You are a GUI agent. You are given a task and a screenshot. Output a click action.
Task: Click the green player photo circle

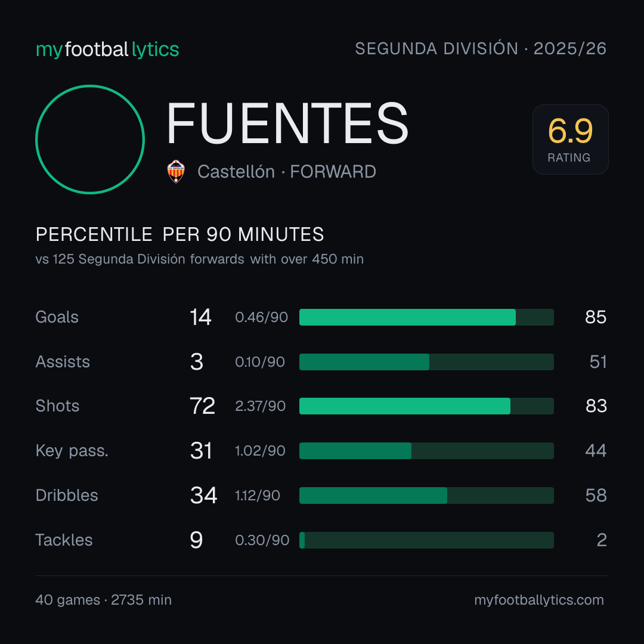click(x=90, y=139)
